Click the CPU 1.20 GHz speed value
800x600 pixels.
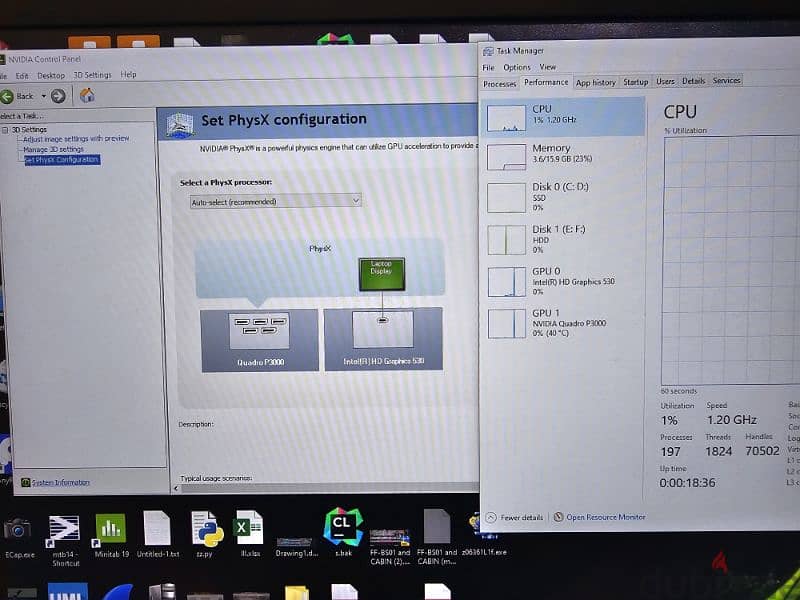pyautogui.click(x=731, y=420)
